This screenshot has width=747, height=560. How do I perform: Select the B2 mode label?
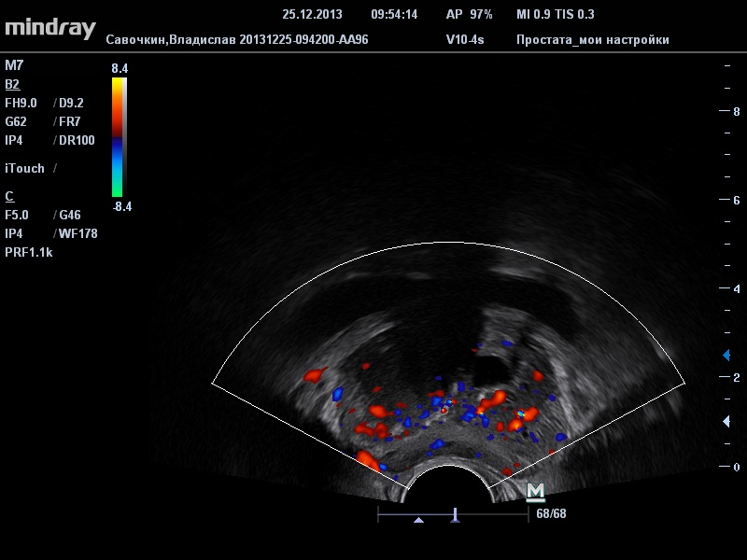(12, 84)
